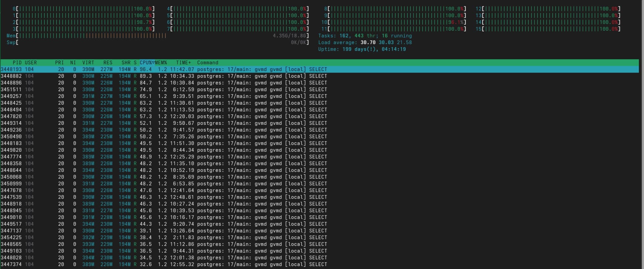This screenshot has height=269, width=644.
Task: Click the CPU 2 meter showing 98.7%
Action: (84, 22)
